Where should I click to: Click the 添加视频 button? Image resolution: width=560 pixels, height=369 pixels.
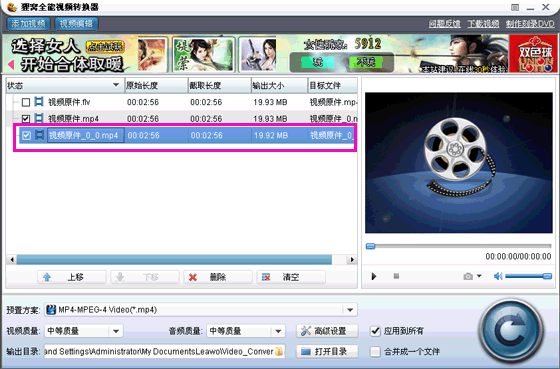(28, 24)
